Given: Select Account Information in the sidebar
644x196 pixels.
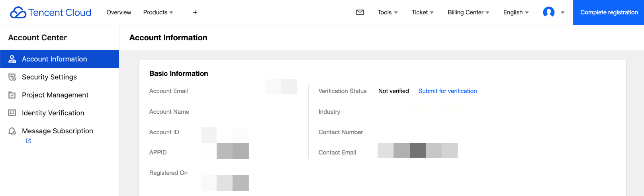Looking at the screenshot, I should coord(55,59).
